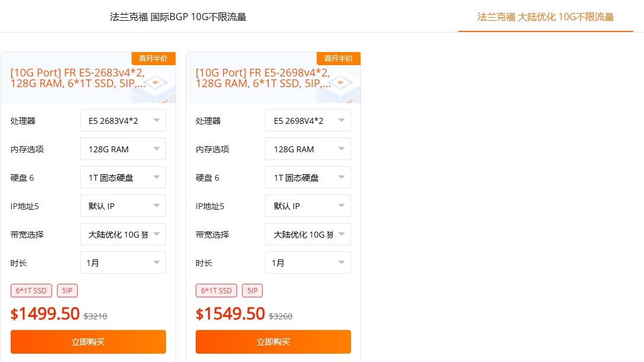Open 时长 duration dropdown in the E5-2698v4 card
The image size is (644, 362).
pos(308,263)
